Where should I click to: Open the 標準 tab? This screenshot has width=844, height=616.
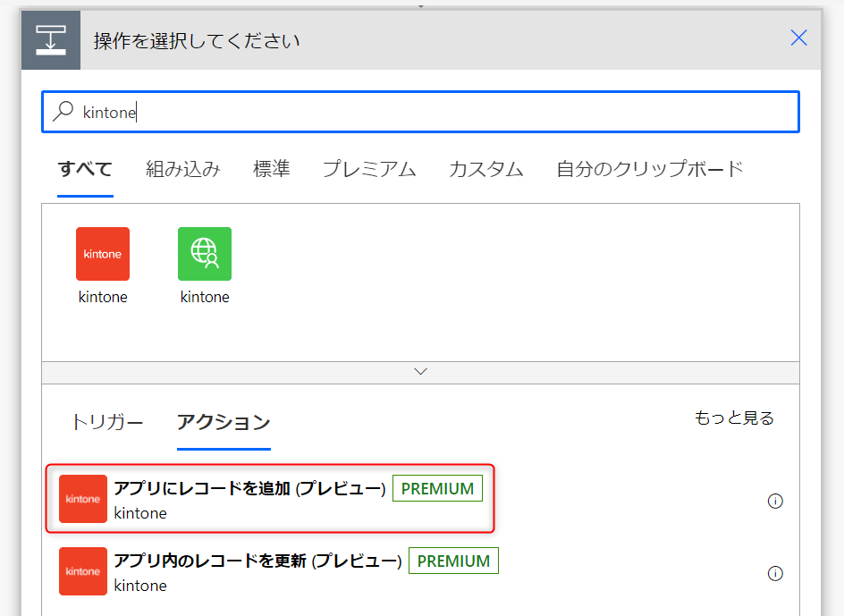pos(272,169)
